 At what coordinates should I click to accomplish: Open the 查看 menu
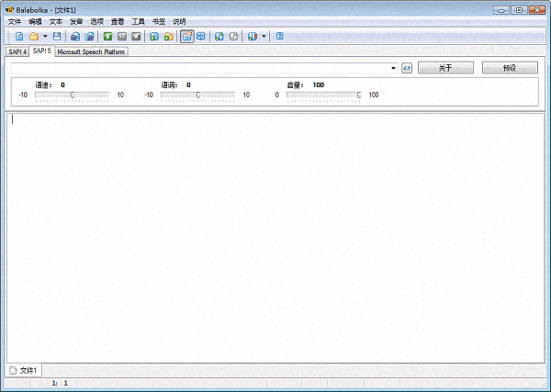coord(118,22)
